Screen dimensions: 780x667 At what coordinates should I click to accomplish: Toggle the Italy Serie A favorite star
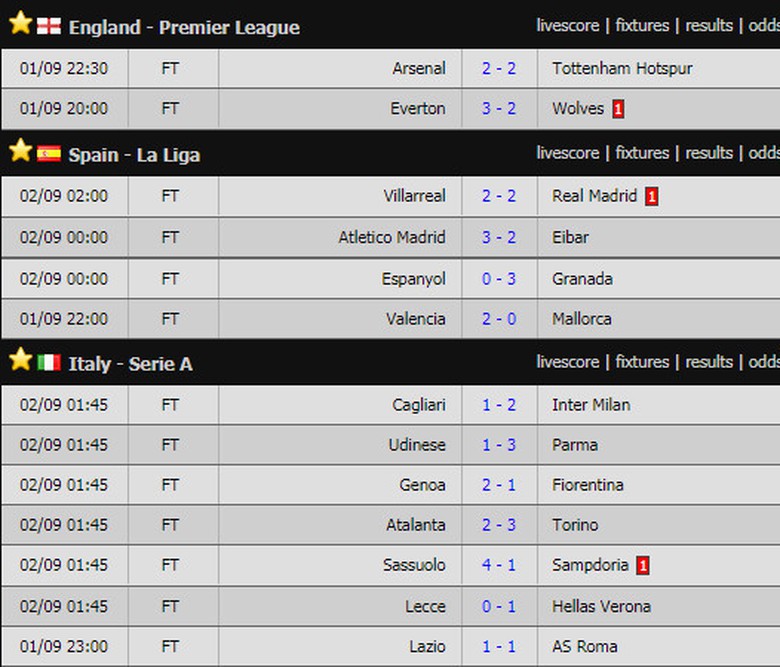click(x=20, y=360)
